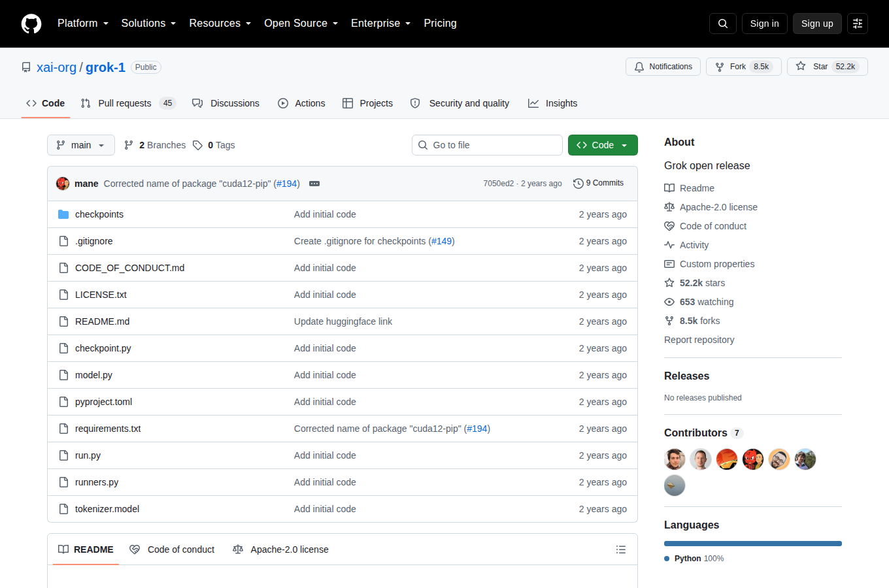Expand the Solutions menu
Viewport: 889px width, 588px height.
click(x=148, y=23)
